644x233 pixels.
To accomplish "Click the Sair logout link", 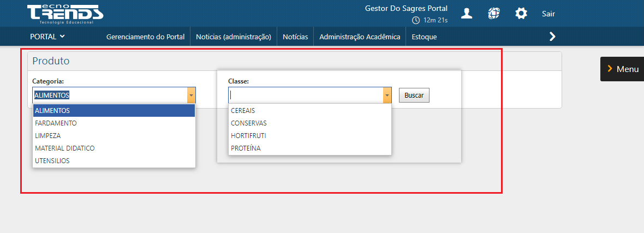I will [x=548, y=14].
